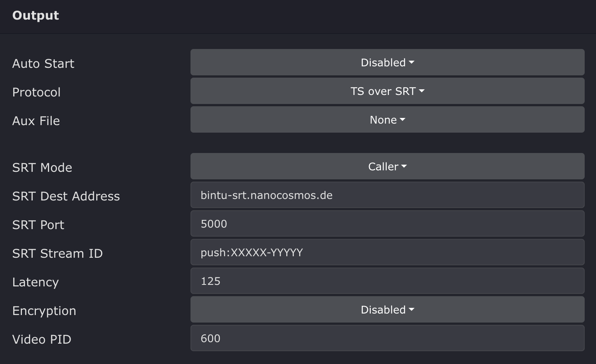Click the Protocol text label
The width and height of the screenshot is (596, 364).
pyautogui.click(x=37, y=92)
